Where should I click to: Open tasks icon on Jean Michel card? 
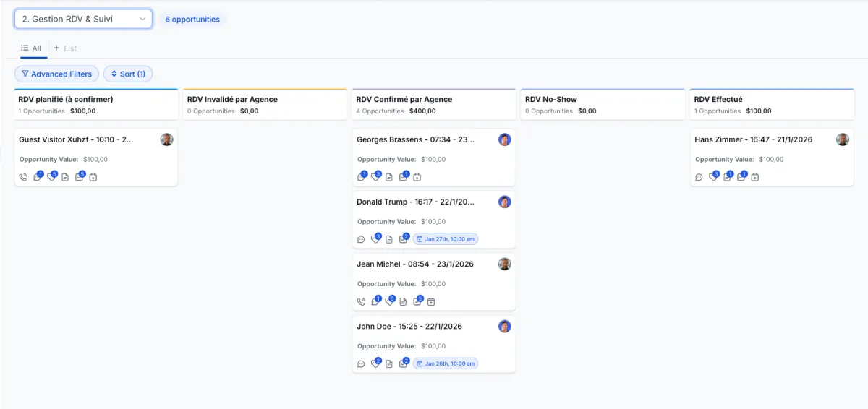[x=418, y=301]
